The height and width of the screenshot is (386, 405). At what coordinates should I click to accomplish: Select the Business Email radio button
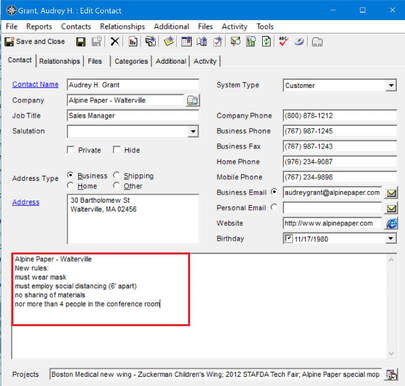click(274, 192)
